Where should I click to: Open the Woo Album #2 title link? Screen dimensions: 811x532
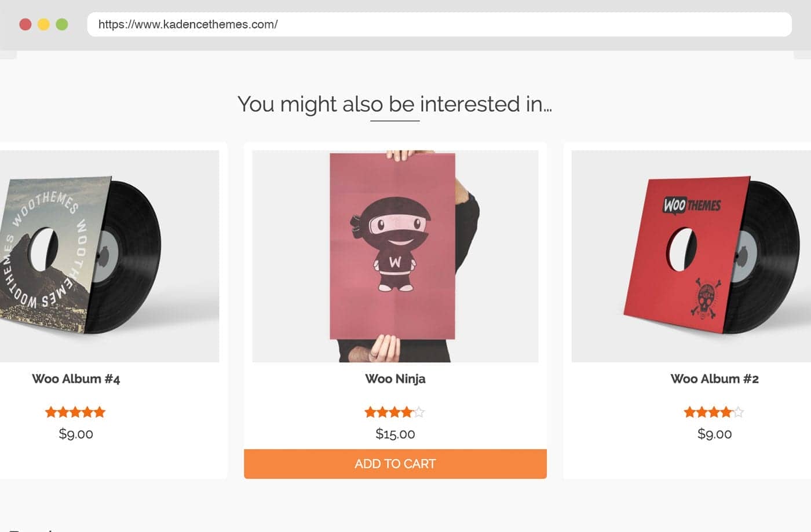coord(714,379)
